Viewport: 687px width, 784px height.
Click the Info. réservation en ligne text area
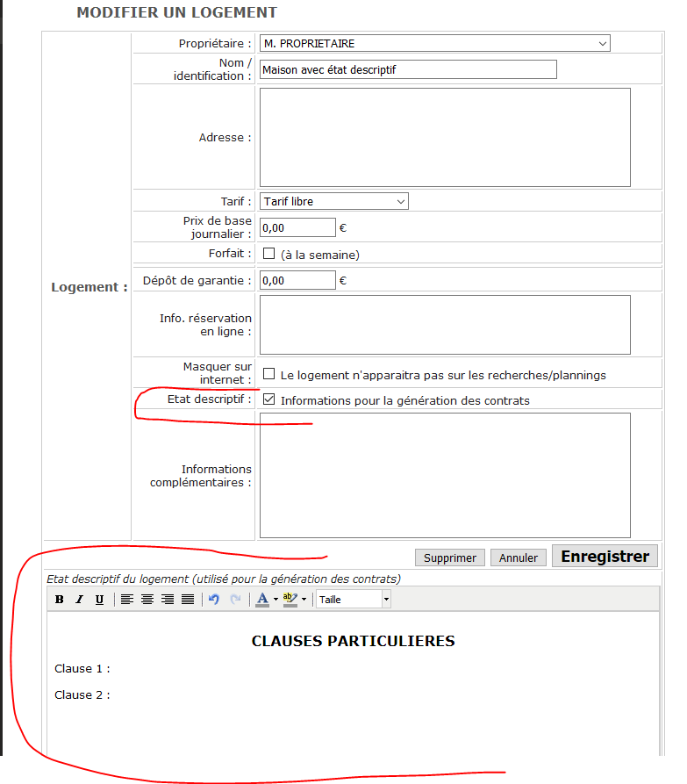point(445,325)
